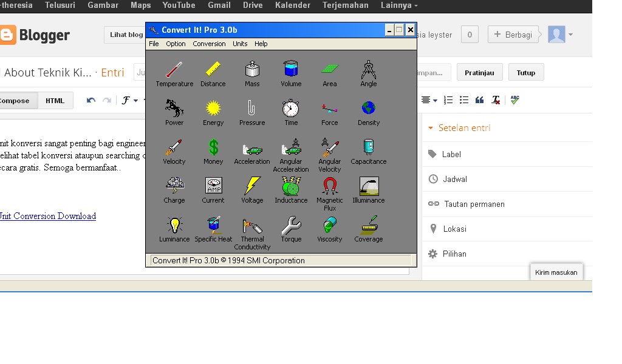Viewport: 622px width, 364px height.
Task: Remove formatting with the clear-format icon
Action: point(496,100)
